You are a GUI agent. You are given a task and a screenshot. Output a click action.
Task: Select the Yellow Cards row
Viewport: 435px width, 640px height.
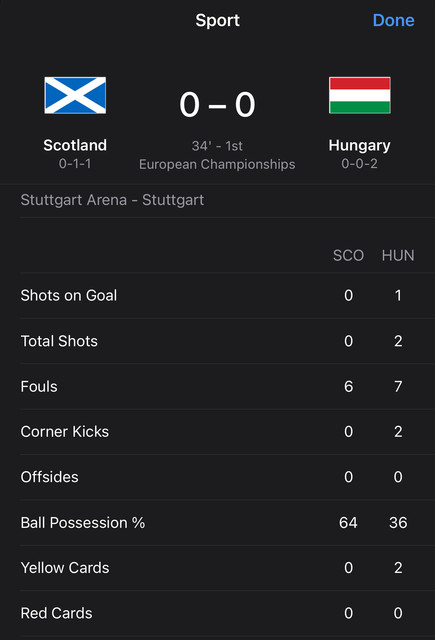227,568
